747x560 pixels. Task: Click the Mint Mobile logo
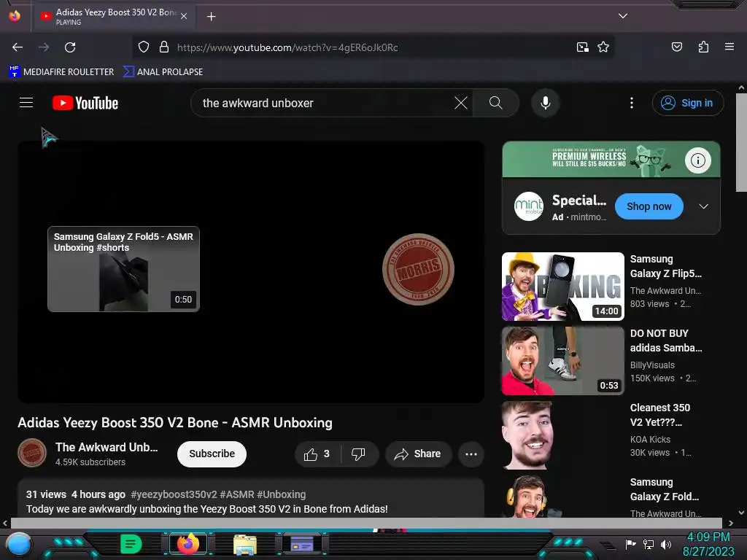tap(528, 206)
